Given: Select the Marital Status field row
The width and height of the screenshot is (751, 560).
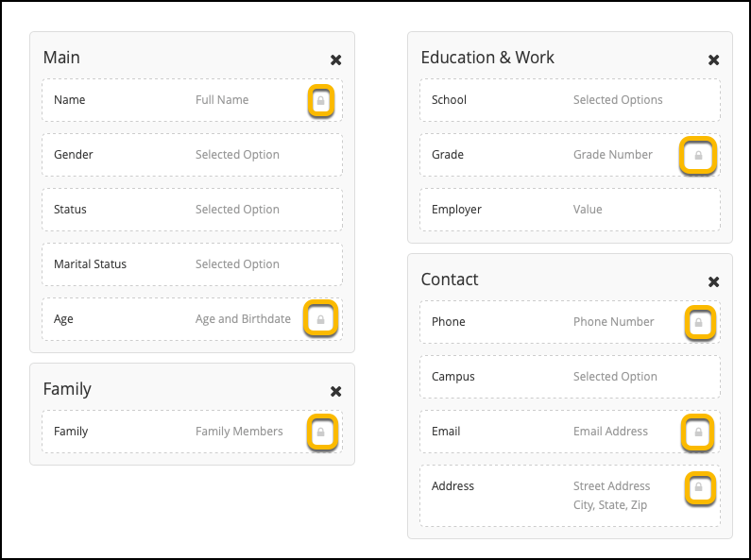Looking at the screenshot, I should (192, 264).
